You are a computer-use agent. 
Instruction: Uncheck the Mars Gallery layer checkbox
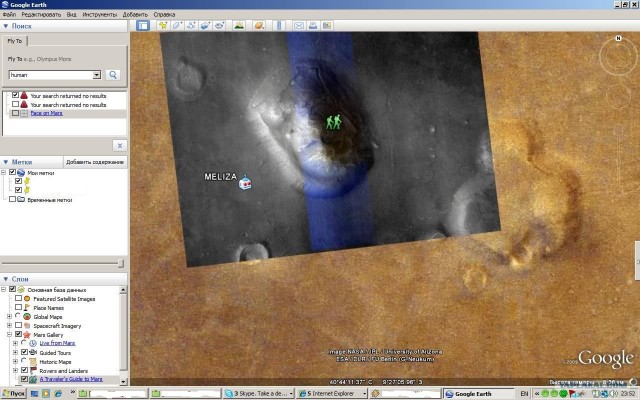(x=18, y=334)
